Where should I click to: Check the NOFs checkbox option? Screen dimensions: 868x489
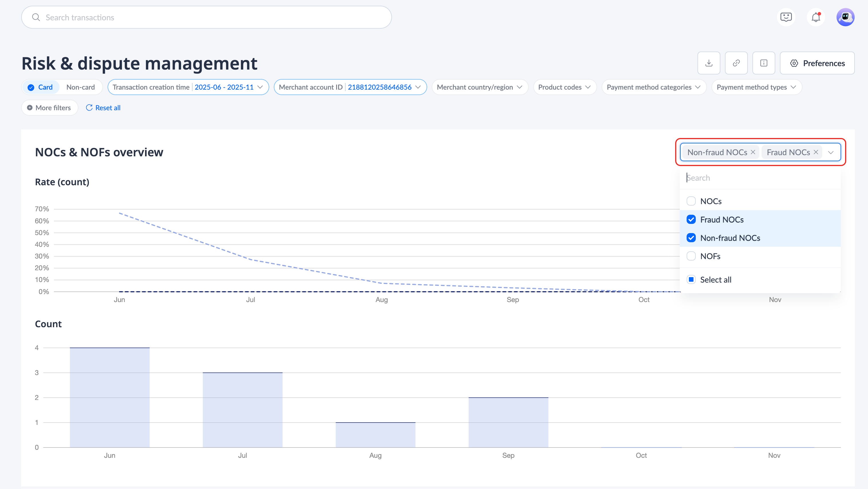pyautogui.click(x=691, y=256)
